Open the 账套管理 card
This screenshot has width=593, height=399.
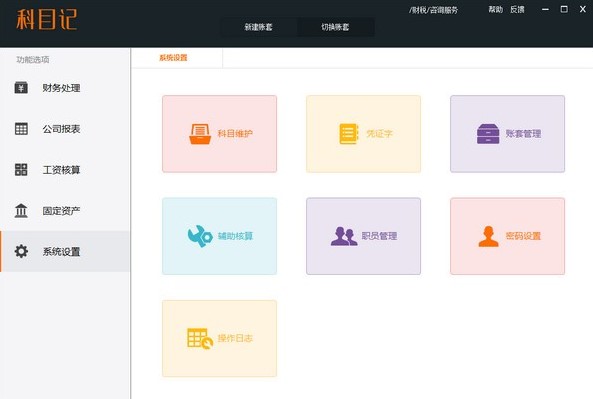tap(508, 134)
